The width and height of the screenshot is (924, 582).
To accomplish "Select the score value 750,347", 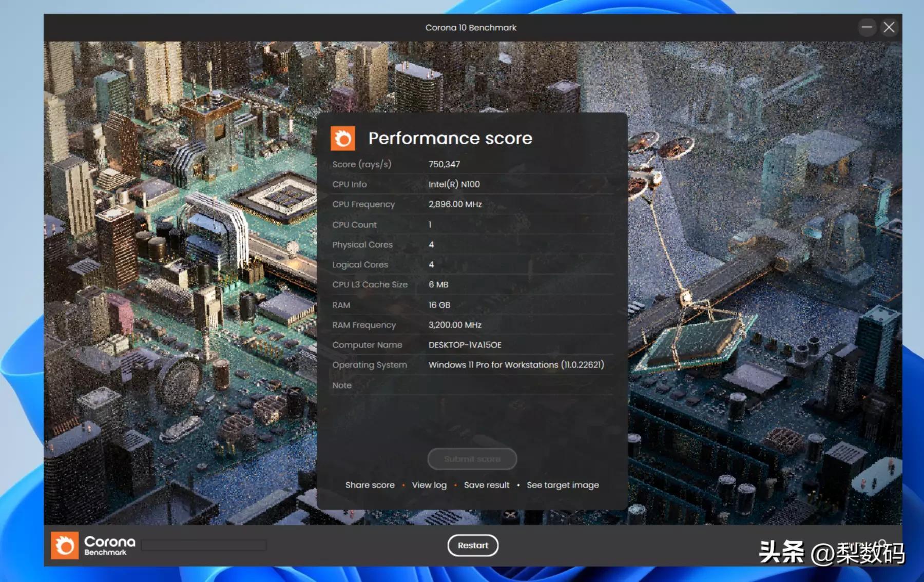I will click(x=444, y=164).
